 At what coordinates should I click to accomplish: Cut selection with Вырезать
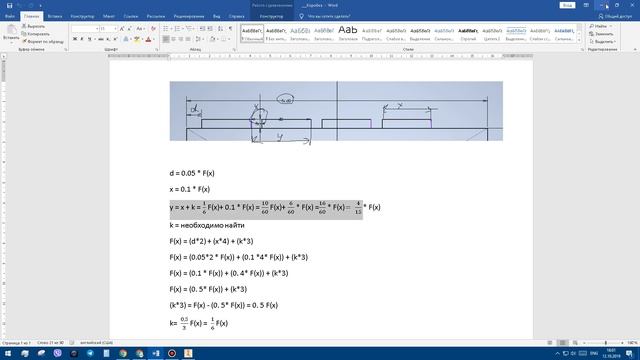click(33, 26)
